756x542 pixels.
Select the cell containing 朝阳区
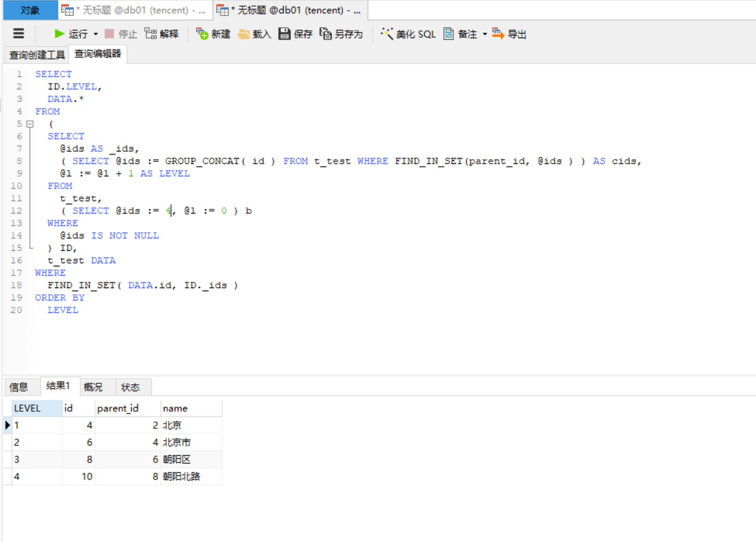click(x=191, y=459)
